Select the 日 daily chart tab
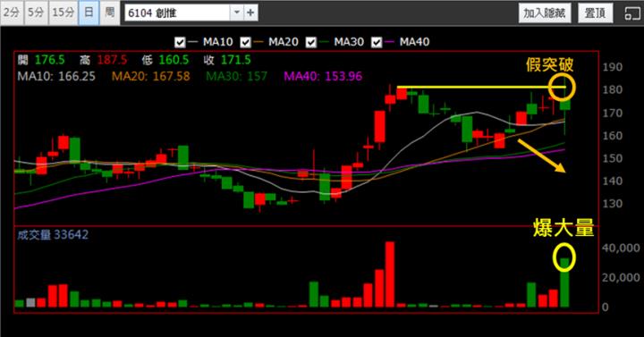This screenshot has width=644, height=337. (x=89, y=13)
